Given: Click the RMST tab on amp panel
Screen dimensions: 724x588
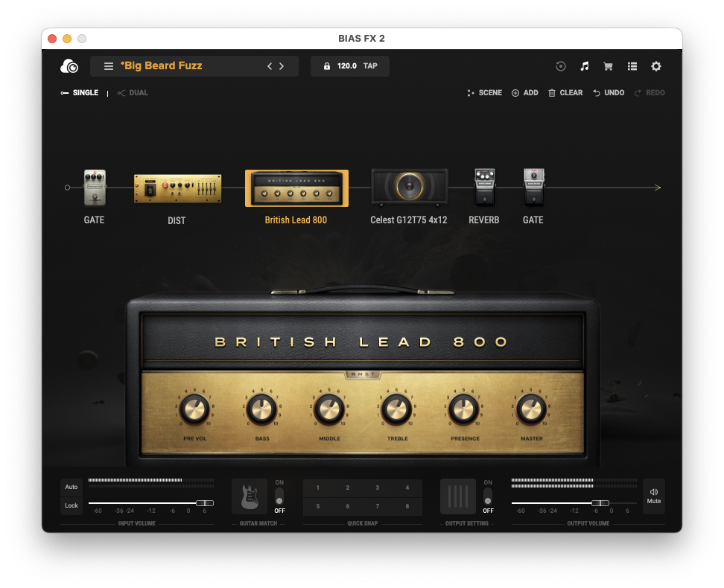Looking at the screenshot, I should 363,374.
